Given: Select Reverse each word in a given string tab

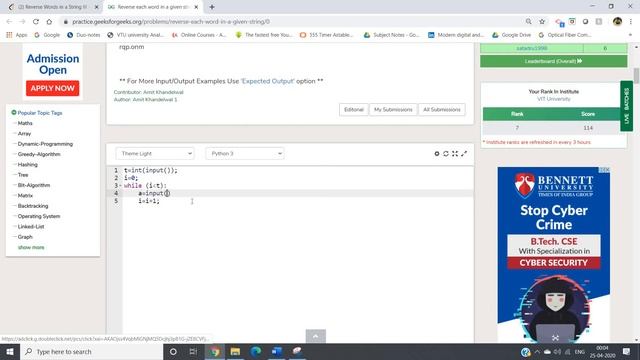Looking at the screenshot, I should tap(153, 7).
